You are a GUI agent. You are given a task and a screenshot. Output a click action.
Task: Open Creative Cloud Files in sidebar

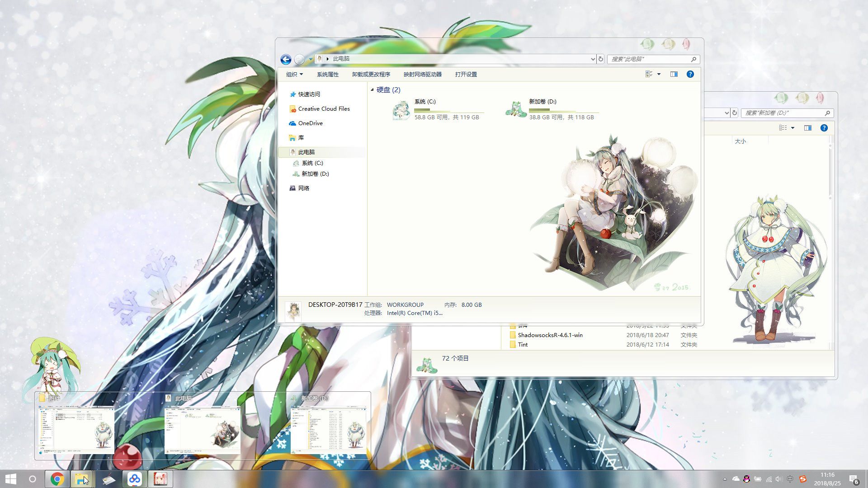coord(319,108)
